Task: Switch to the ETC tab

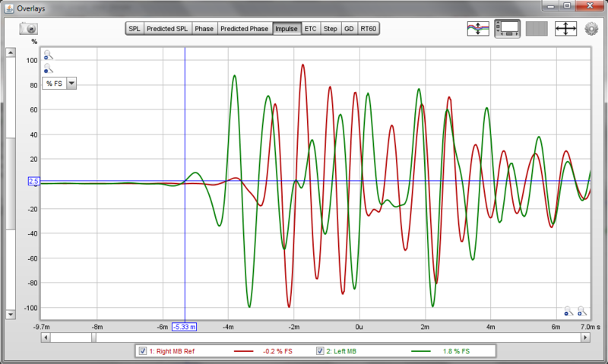Action: [x=311, y=29]
